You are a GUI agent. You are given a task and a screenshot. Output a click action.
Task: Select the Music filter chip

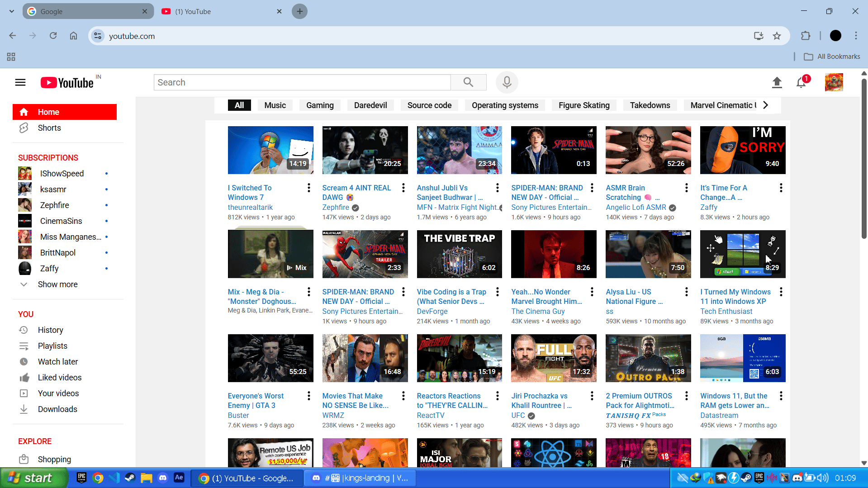tap(275, 105)
